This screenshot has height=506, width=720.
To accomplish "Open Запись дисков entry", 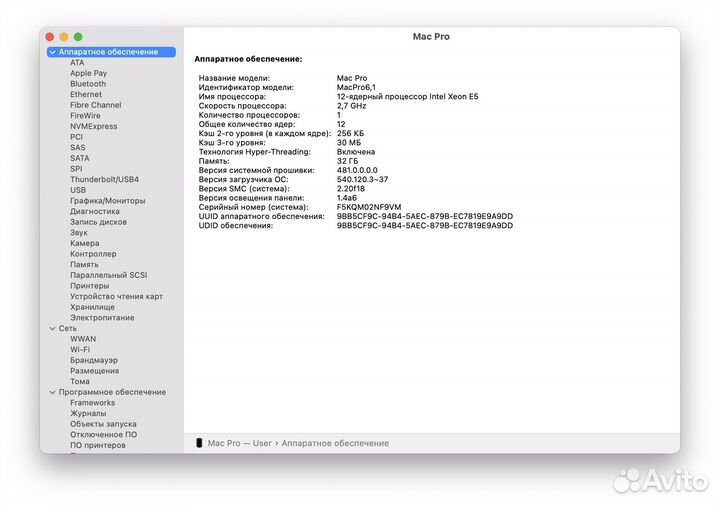I will 98,222.
